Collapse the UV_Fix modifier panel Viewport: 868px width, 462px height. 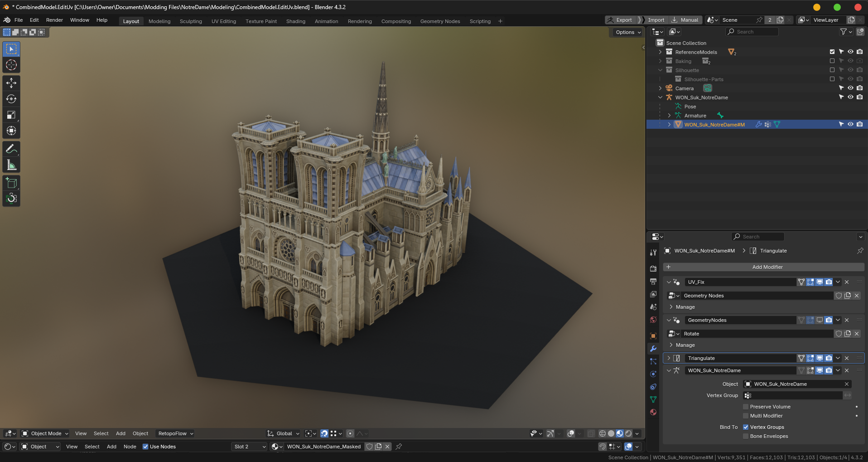click(669, 282)
